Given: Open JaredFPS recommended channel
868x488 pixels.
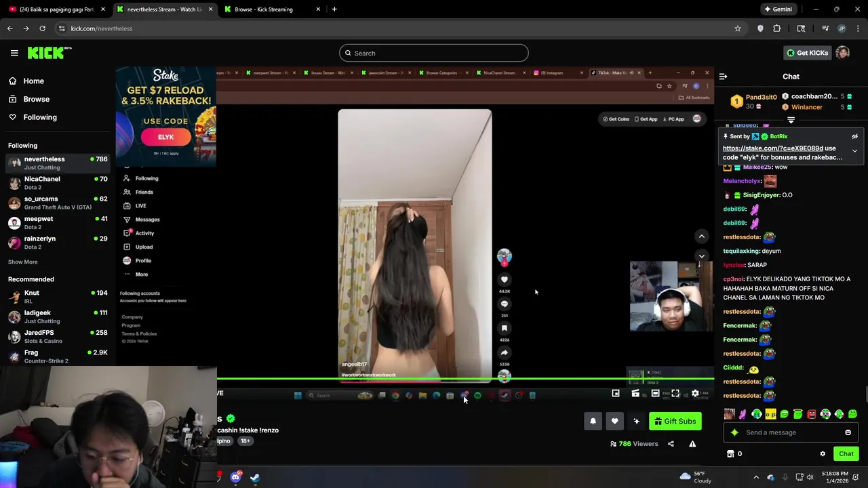Looking at the screenshot, I should (x=58, y=336).
